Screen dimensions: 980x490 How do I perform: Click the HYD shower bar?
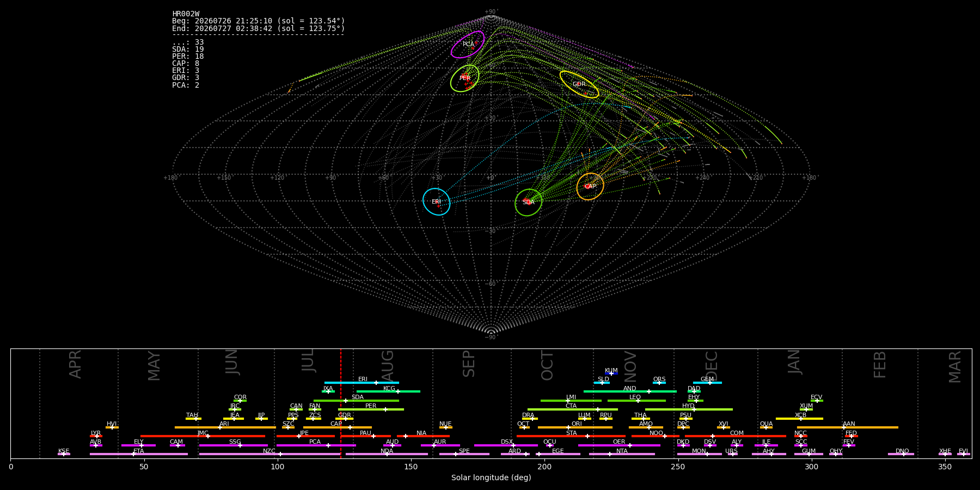[689, 409]
